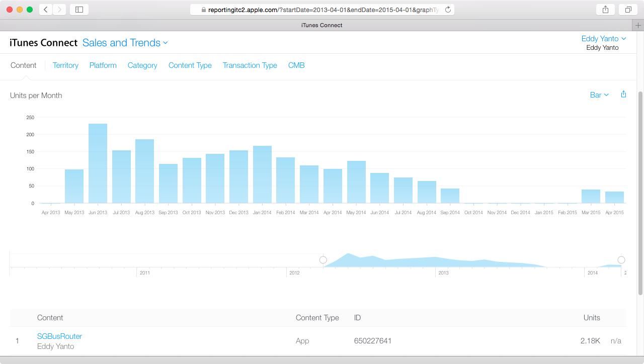The image size is (644, 364).
Task: Open the Safari share button
Action: click(x=605, y=10)
